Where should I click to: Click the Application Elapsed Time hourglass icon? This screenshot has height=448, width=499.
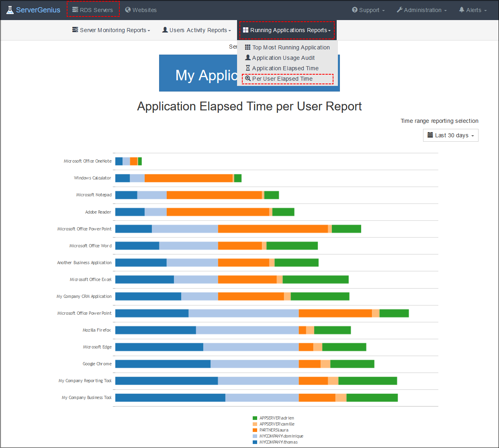point(248,68)
